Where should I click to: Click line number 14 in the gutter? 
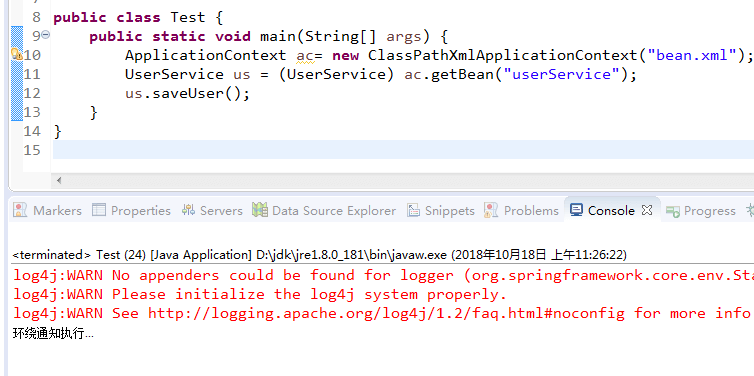tap(32, 131)
